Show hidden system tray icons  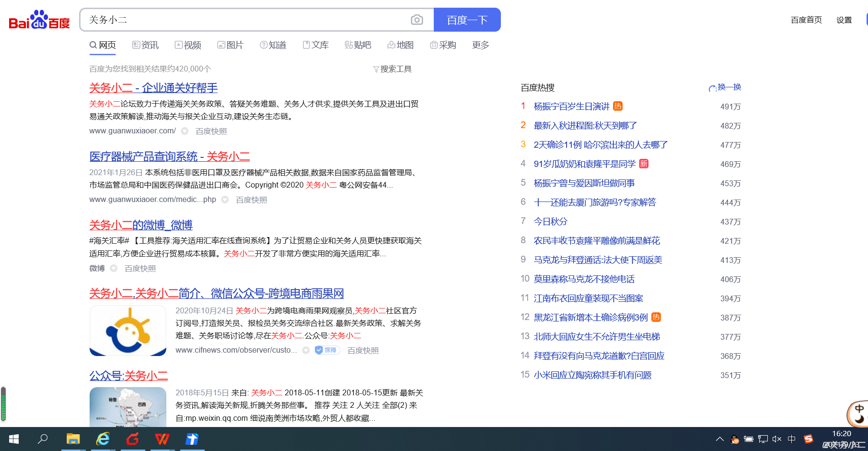[x=720, y=439]
